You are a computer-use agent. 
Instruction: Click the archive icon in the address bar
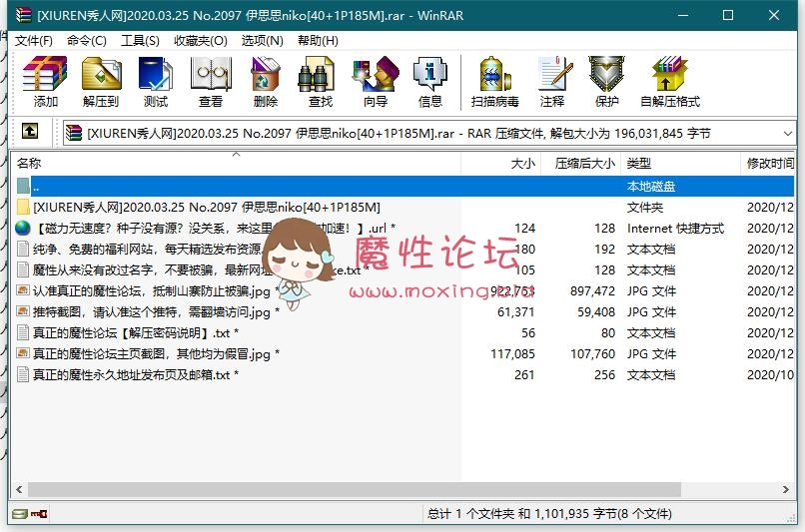(x=74, y=133)
